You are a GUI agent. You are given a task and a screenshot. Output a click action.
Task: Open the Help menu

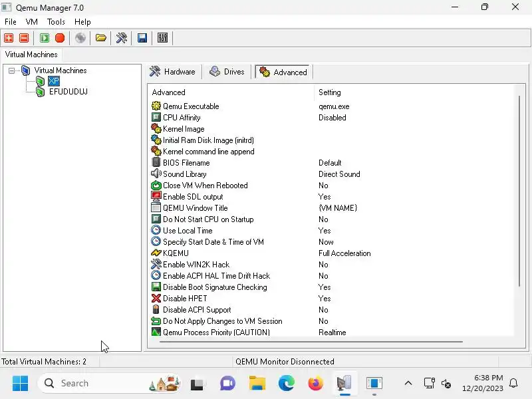tap(82, 22)
